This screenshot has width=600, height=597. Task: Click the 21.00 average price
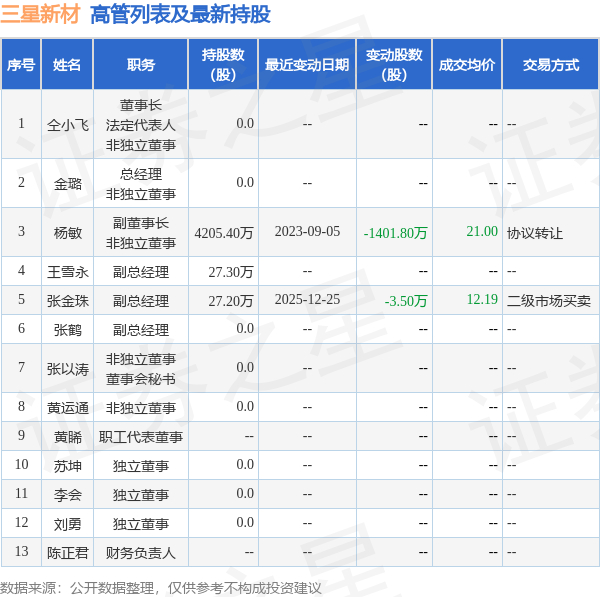tap(482, 231)
